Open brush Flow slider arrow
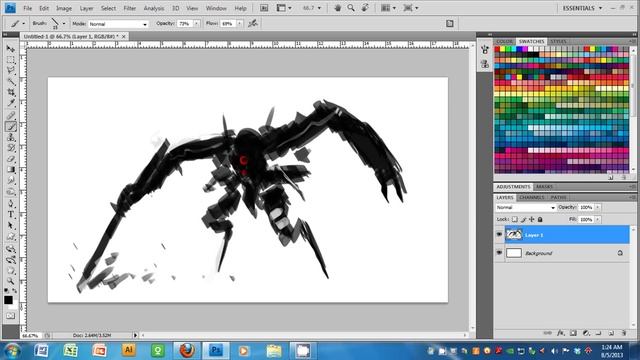This screenshot has width=640, height=360. 240,24
